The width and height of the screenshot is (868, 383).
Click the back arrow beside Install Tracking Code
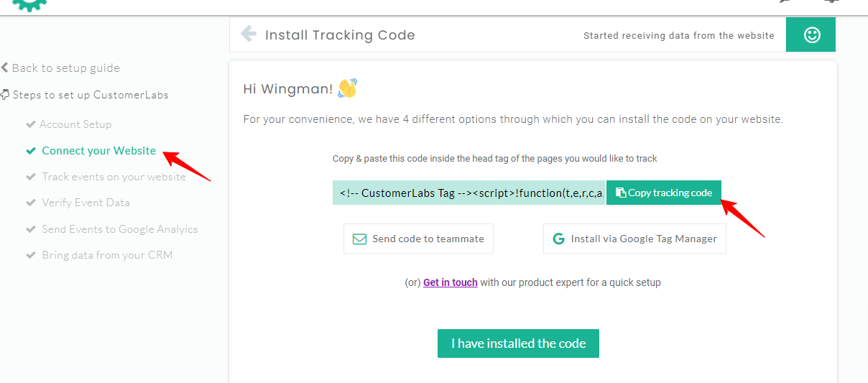[x=249, y=34]
